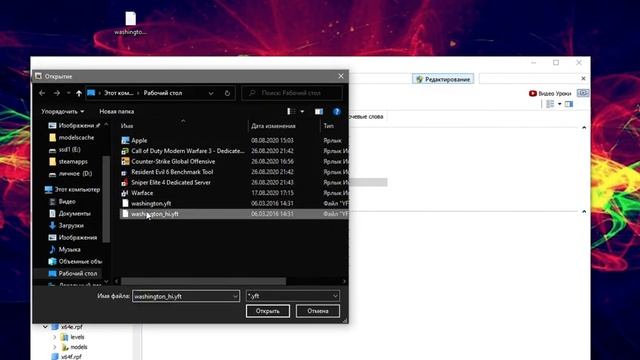Collapse the x64e.rpf tree node

pyautogui.click(x=45, y=327)
